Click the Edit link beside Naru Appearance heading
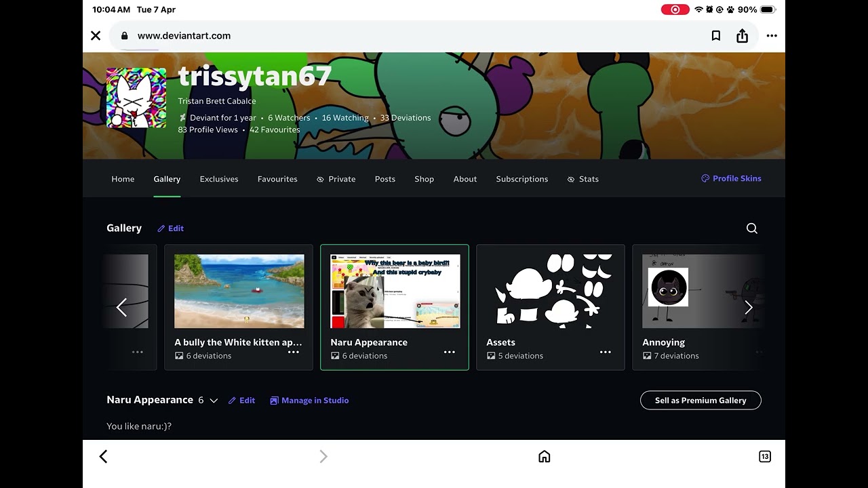The height and width of the screenshot is (488, 868). pos(241,401)
